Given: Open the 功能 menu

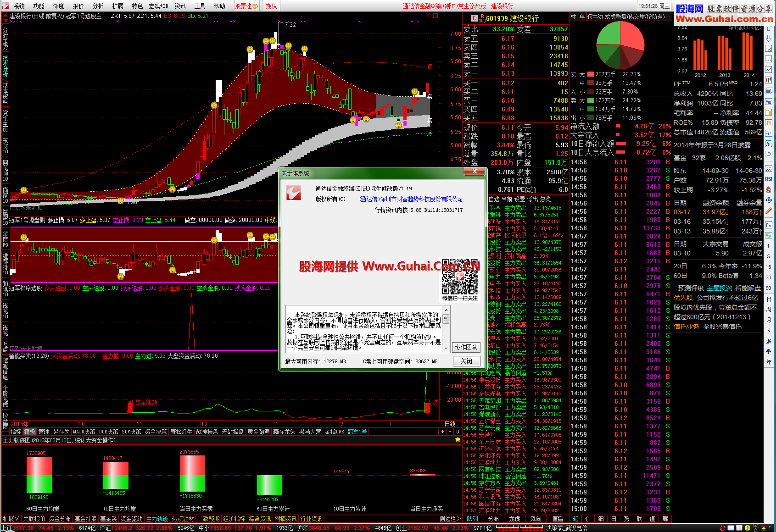Looking at the screenshot, I should [x=39, y=6].
